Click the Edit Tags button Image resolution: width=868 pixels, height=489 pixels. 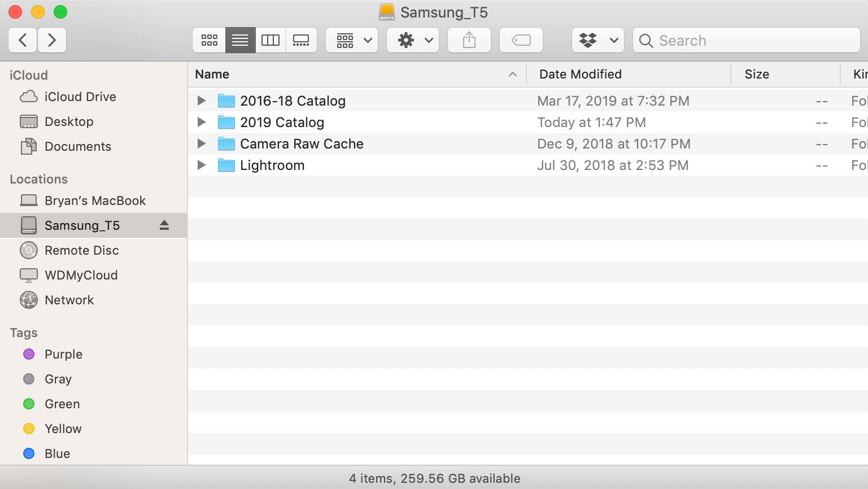point(521,40)
